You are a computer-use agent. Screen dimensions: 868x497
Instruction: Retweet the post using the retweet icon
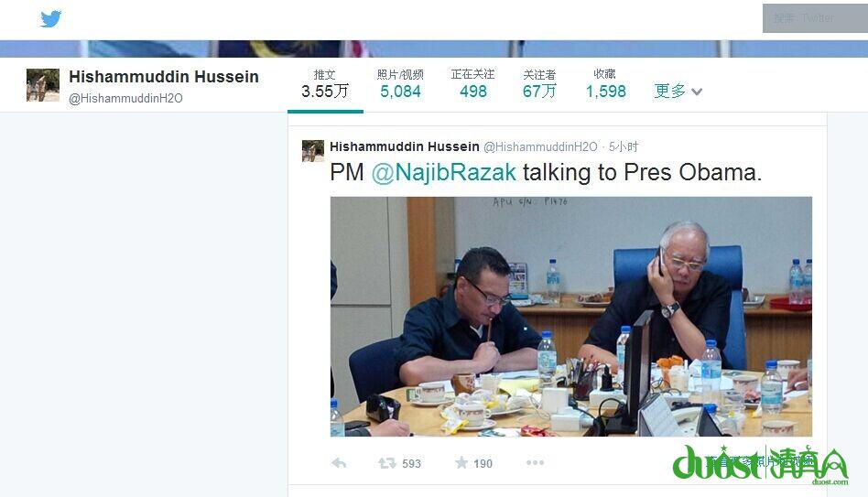pos(387,463)
